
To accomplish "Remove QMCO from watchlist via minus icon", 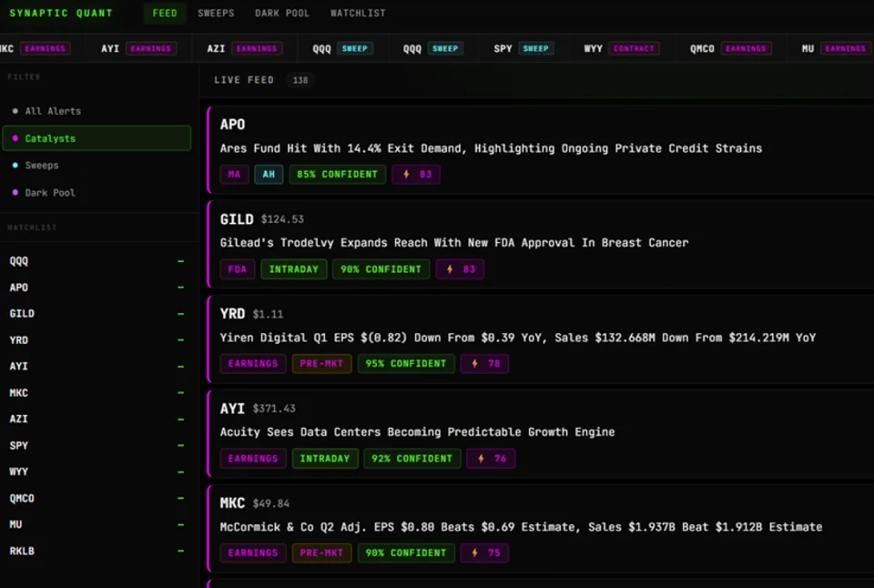I will coord(180,498).
